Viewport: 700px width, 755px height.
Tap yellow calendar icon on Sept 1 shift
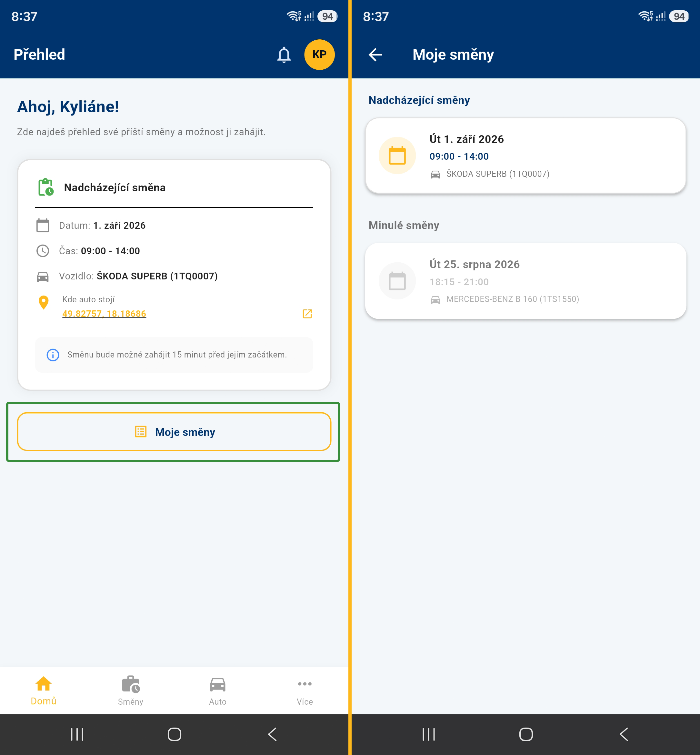397,155
